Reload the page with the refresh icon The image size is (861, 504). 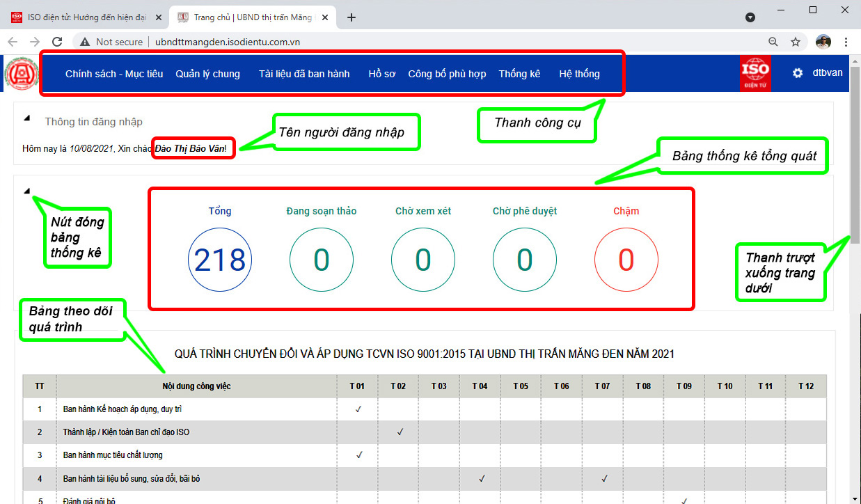click(x=57, y=42)
